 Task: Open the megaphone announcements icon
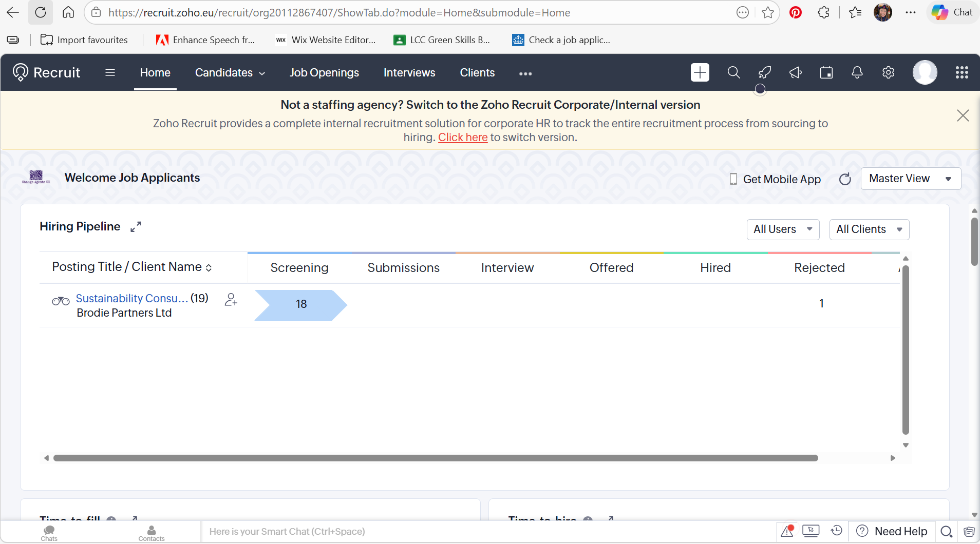tap(795, 72)
